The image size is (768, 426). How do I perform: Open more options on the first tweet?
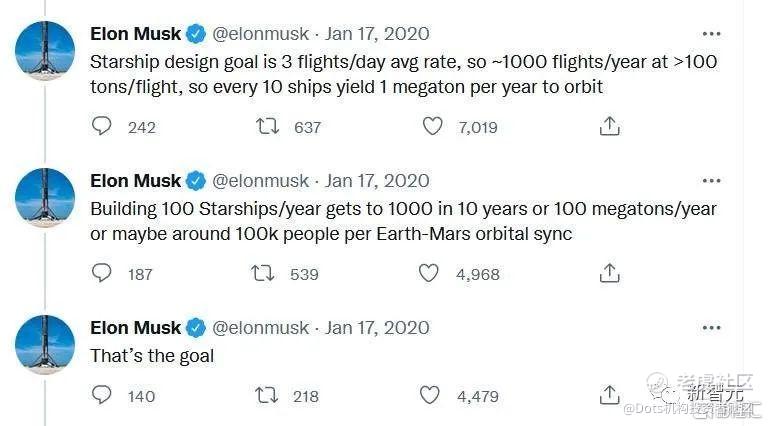711,34
